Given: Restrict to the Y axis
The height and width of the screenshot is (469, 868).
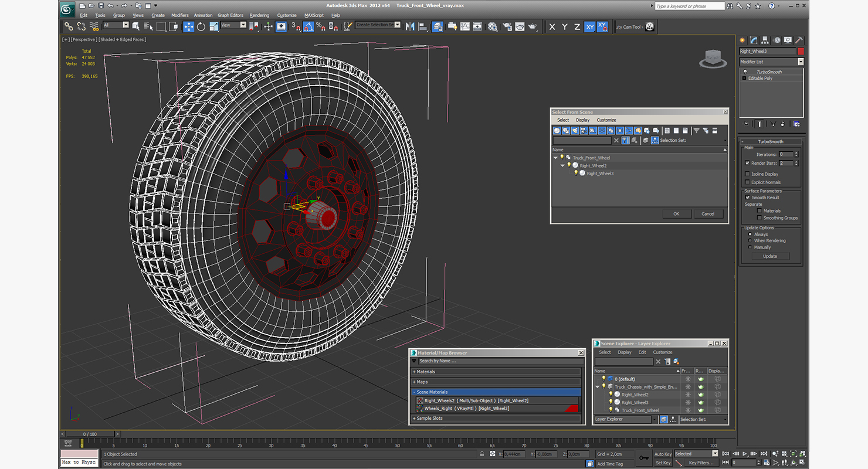Looking at the screenshot, I should coord(565,27).
